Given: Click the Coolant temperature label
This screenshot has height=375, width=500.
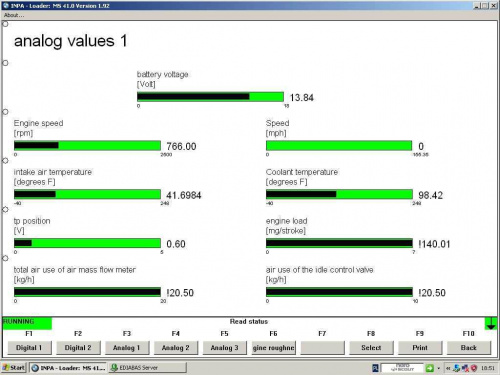Looking at the screenshot, I should (302, 172).
